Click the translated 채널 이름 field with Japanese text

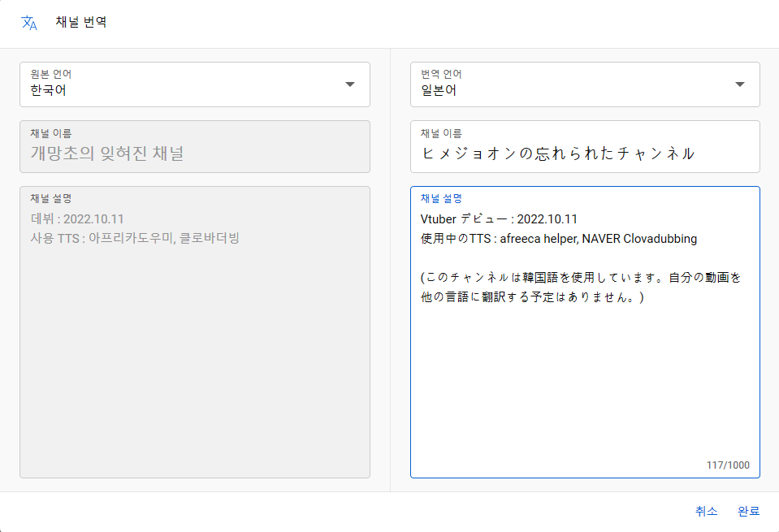pos(585,146)
